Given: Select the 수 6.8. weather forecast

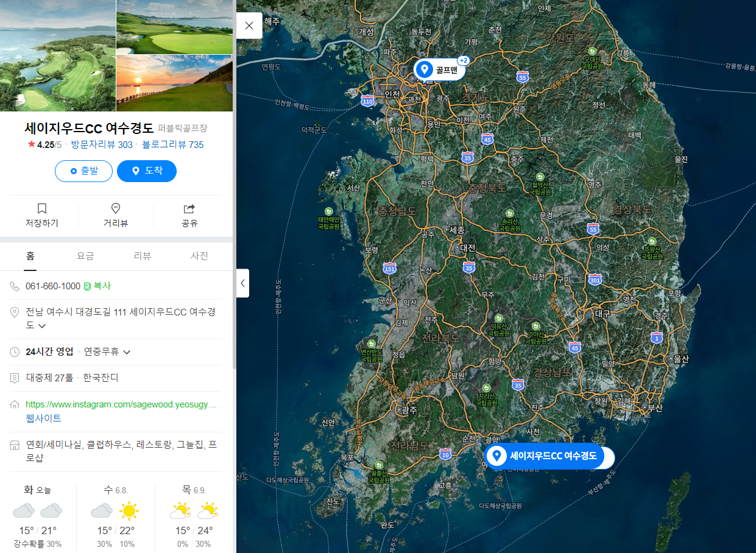Looking at the screenshot, I should pos(115,516).
